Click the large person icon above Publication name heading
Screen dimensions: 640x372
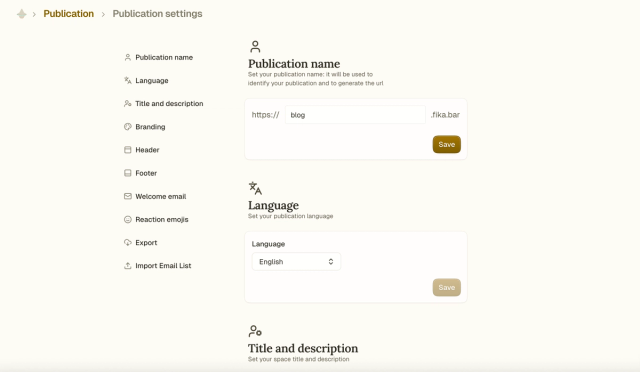click(255, 47)
